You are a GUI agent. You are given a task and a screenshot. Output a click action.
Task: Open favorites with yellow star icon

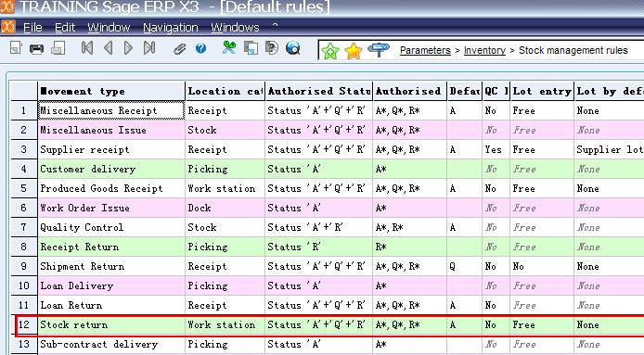(x=354, y=51)
